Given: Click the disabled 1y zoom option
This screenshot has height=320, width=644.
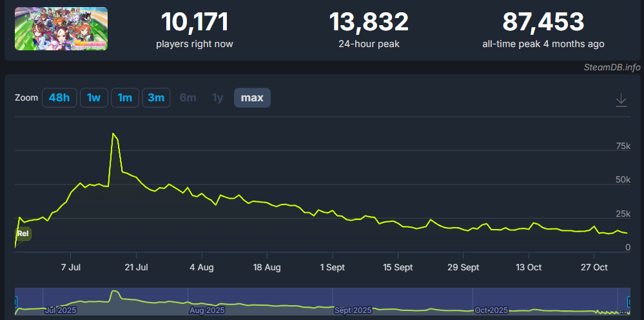Looking at the screenshot, I should click(217, 98).
